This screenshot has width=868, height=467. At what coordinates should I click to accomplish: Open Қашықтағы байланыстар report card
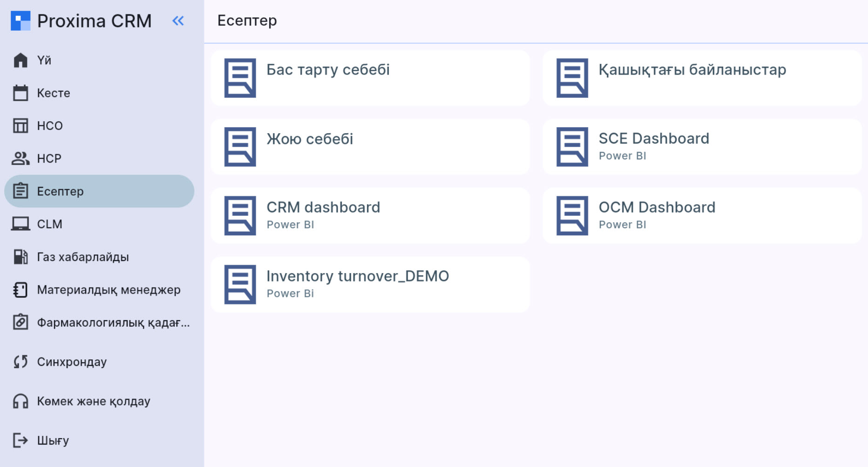pyautogui.click(x=702, y=78)
